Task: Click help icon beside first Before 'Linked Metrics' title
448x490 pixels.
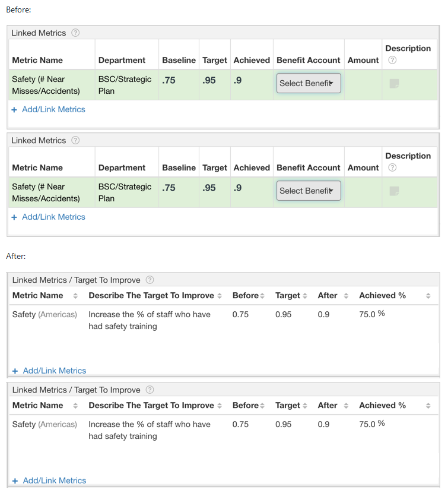Action: pyautogui.click(x=75, y=33)
